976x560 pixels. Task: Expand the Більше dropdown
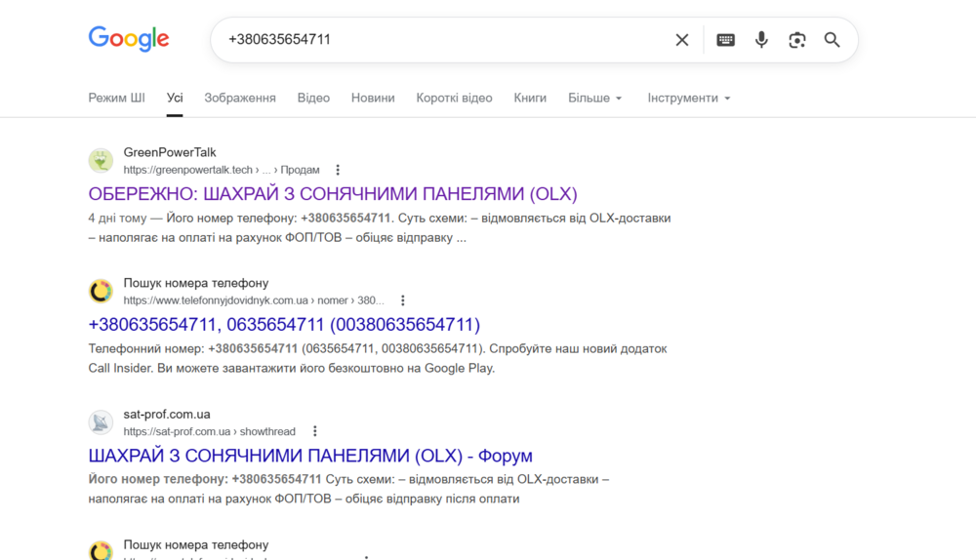pyautogui.click(x=594, y=98)
